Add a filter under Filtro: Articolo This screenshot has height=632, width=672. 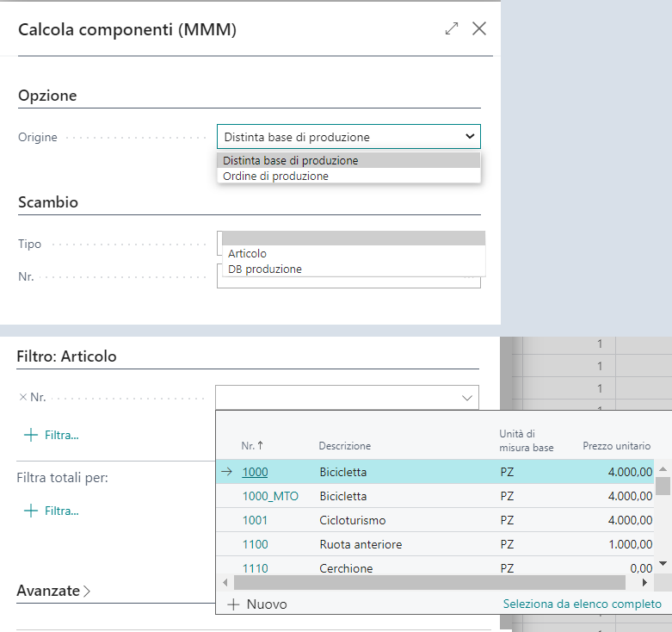[x=52, y=435]
